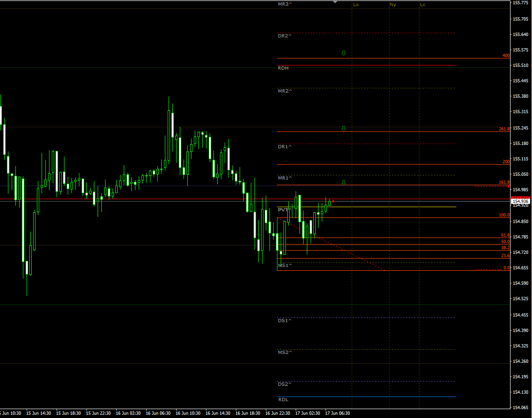Select the MR2^ pivot label
The width and height of the screenshot is (532, 418).
(284, 91)
